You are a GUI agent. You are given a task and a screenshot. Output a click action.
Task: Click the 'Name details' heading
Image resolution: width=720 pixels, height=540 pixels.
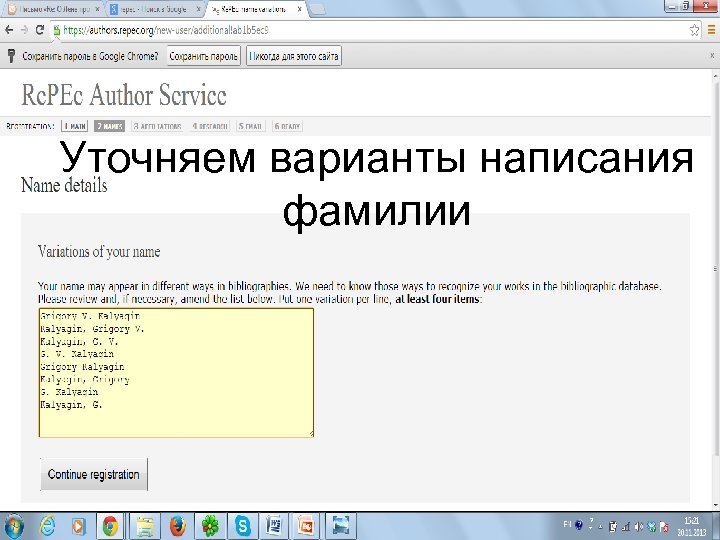tap(64, 185)
